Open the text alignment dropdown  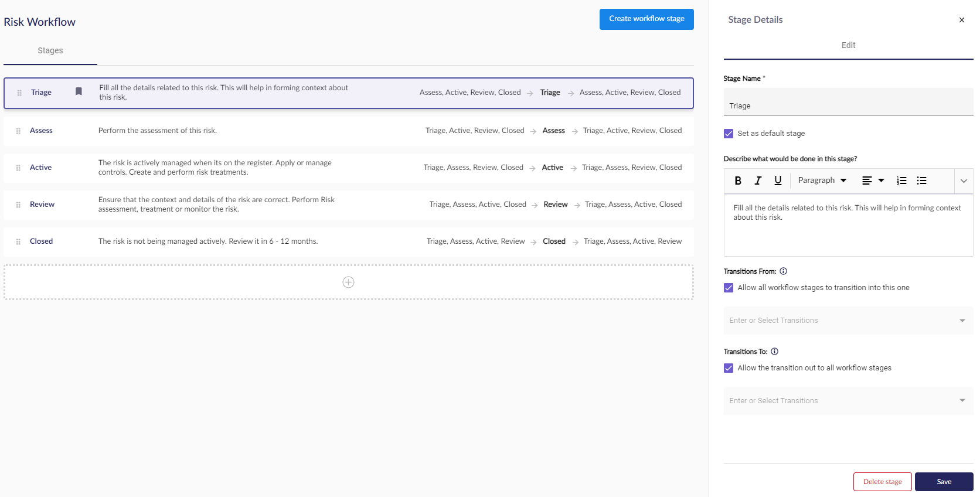pos(872,181)
